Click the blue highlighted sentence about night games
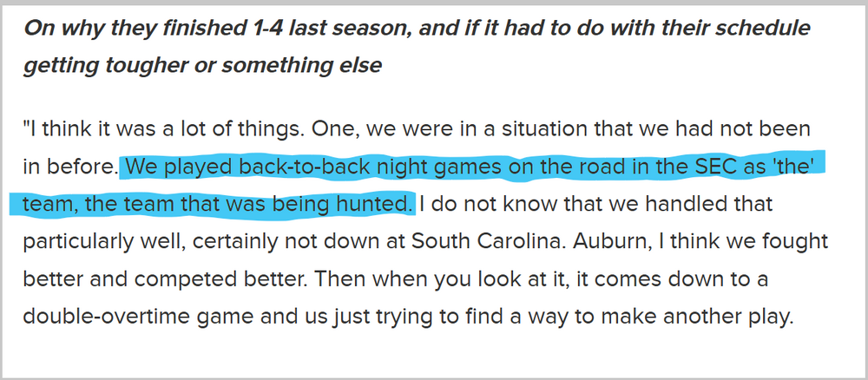 coord(469,168)
